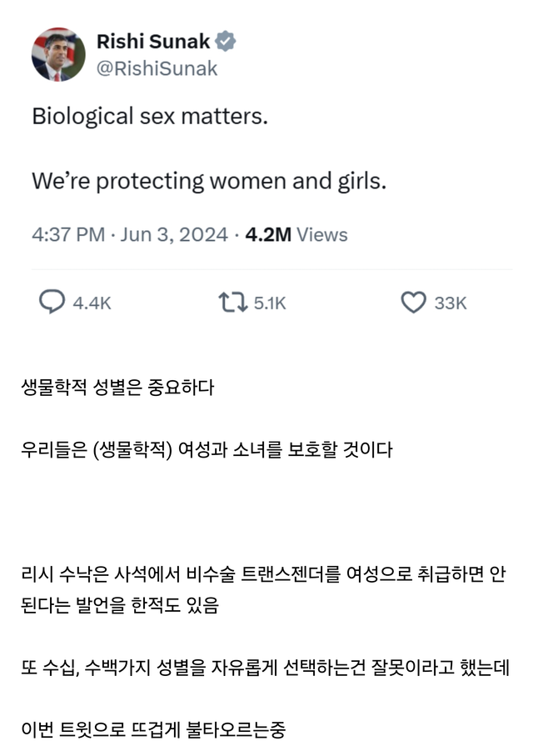This screenshot has width=533, height=756.
Task: Click the Korean line starting '우리들은 (생물학적)'
Action: (x=207, y=450)
